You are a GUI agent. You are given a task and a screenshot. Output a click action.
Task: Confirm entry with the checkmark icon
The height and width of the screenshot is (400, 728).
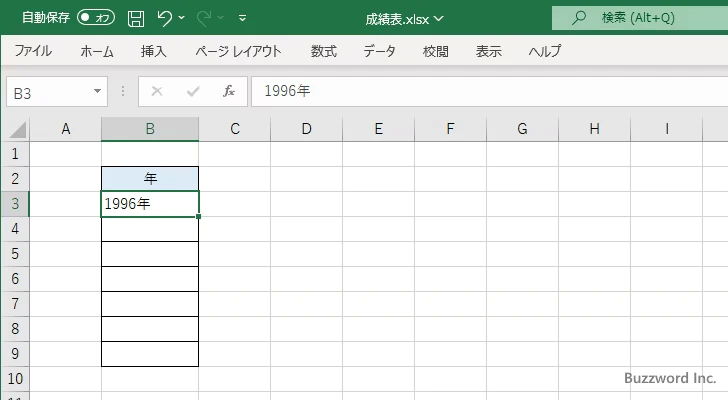pos(193,91)
